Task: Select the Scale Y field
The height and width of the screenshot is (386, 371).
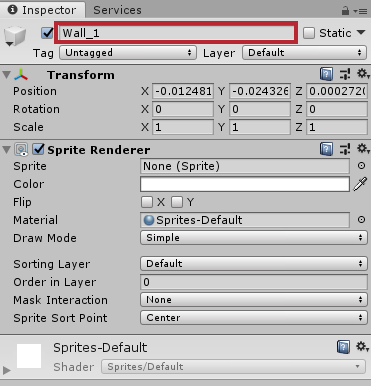Action: pyautogui.click(x=260, y=127)
